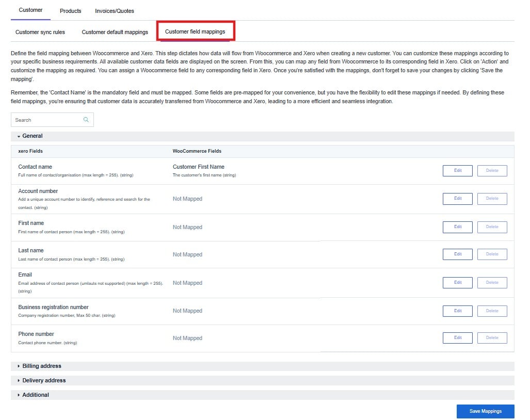
Task: Click the 'Account number' field label
Action: (x=38, y=191)
